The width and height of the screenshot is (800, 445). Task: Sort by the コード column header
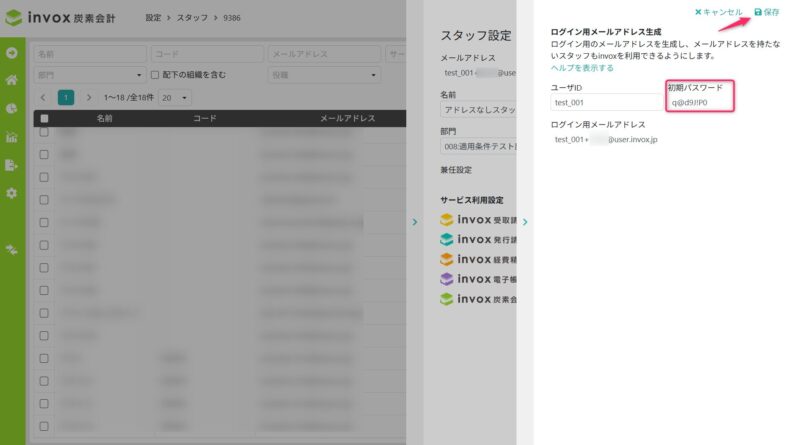click(x=205, y=118)
